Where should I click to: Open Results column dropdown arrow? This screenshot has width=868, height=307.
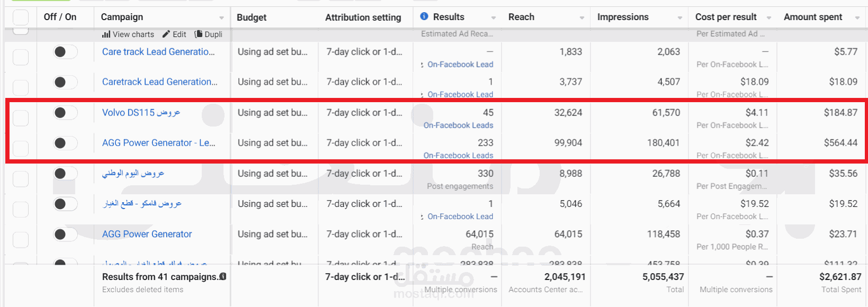coord(494,17)
